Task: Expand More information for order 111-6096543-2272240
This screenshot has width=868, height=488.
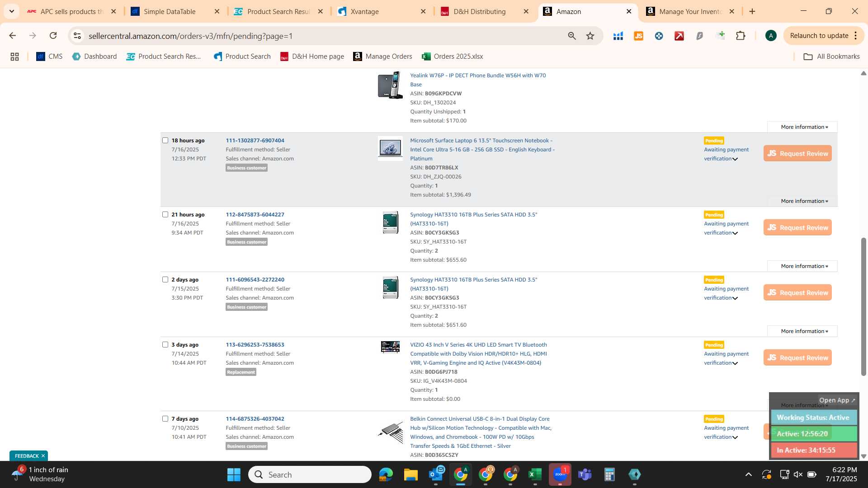Action: pos(802,331)
